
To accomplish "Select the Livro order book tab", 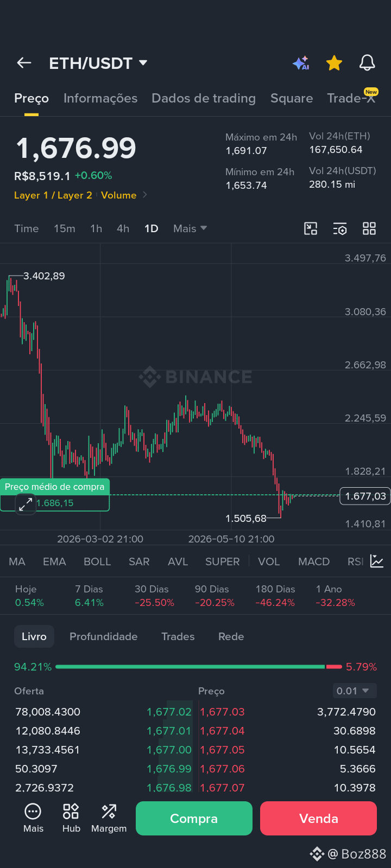I will 34,636.
